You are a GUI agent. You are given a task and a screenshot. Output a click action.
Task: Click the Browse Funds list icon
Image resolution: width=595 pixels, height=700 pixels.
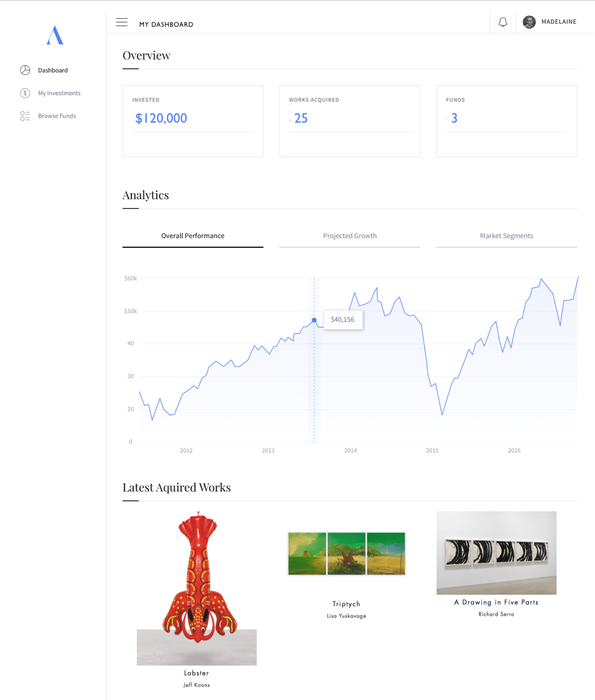[25, 116]
